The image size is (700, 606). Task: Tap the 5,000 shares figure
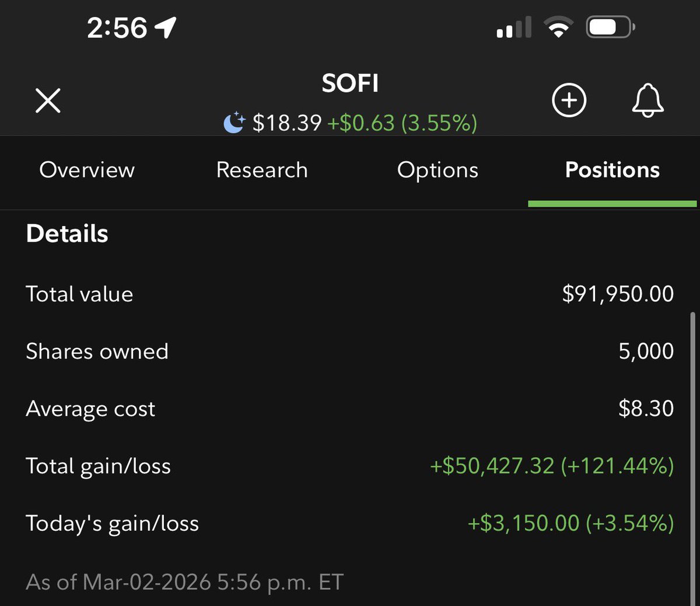pyautogui.click(x=646, y=351)
